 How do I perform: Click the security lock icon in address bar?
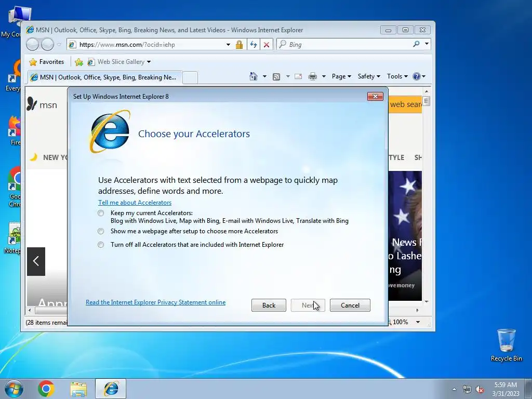point(239,45)
